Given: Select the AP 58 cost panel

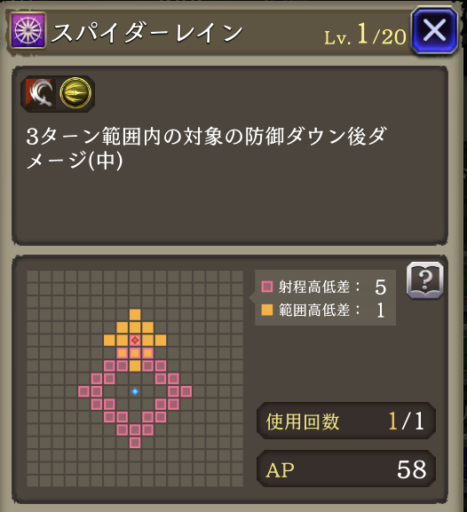Looking at the screenshot, I should click(346, 469).
